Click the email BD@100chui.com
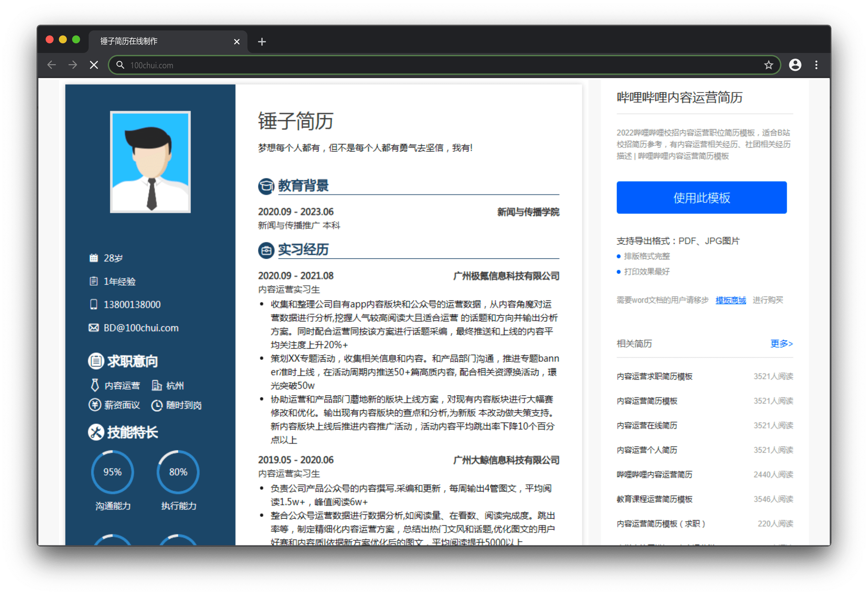This screenshot has width=868, height=595. point(141,328)
